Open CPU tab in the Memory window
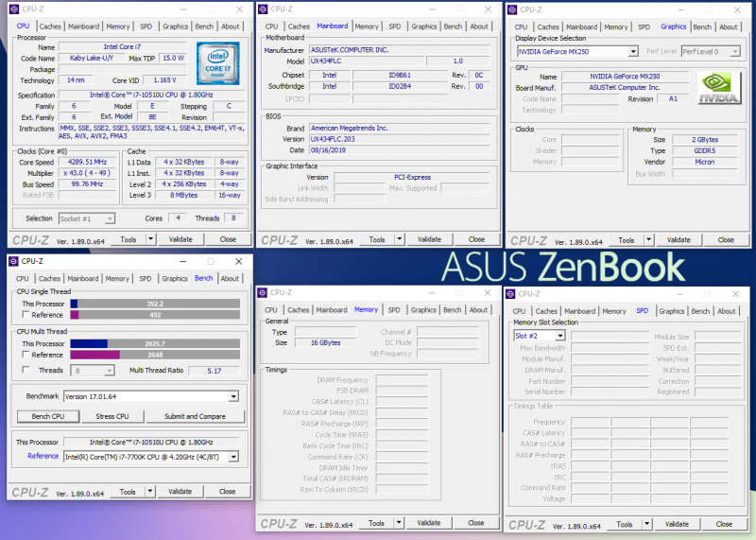Viewport: 756px width, 540px height. (271, 310)
